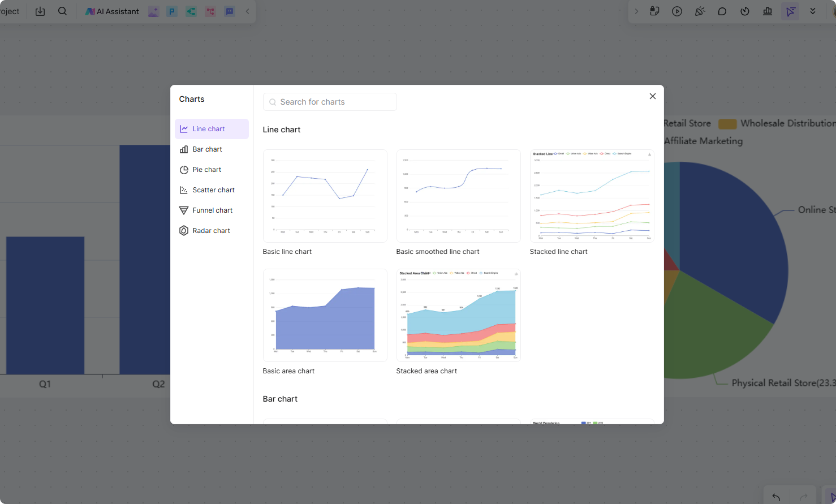Click the Q2 bar in background chart
Screen dimensions: 836x504
[x=145, y=260]
